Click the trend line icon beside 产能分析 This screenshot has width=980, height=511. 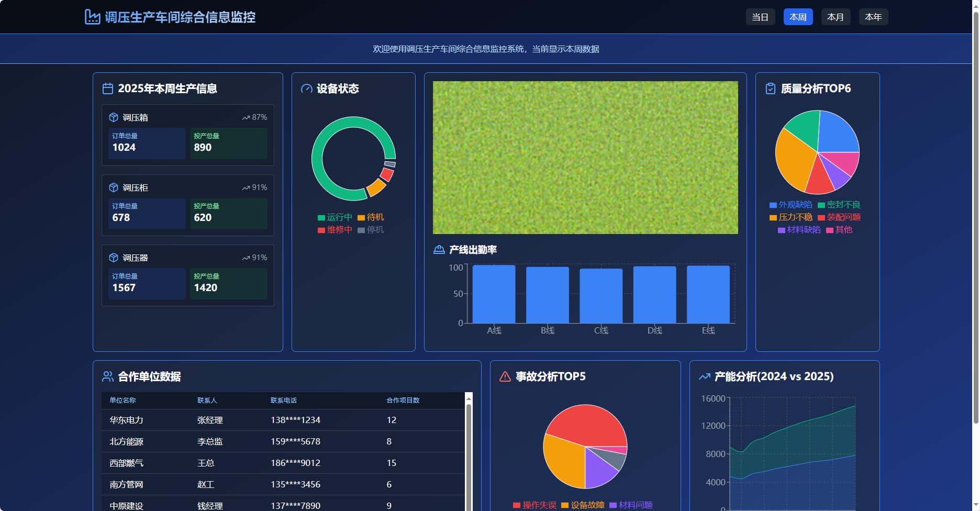pyautogui.click(x=705, y=376)
